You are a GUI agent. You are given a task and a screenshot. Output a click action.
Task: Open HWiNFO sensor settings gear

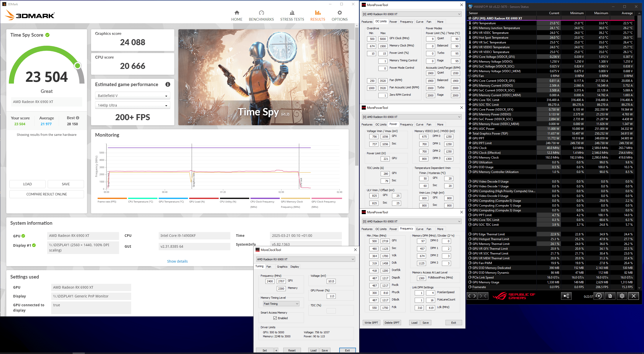[622, 296]
